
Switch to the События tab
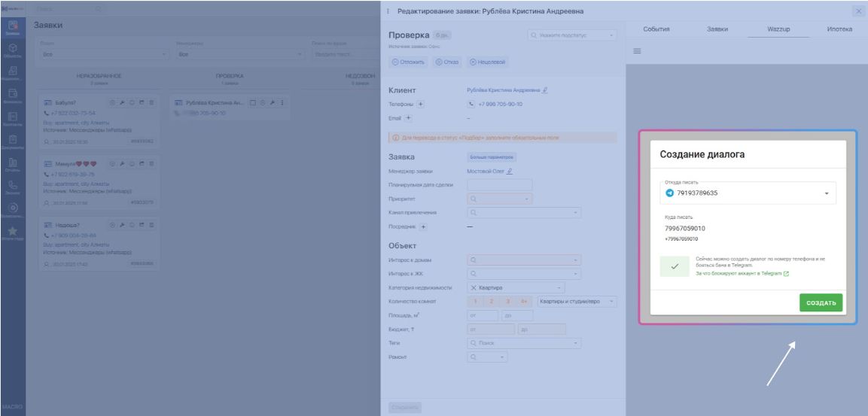(x=656, y=29)
